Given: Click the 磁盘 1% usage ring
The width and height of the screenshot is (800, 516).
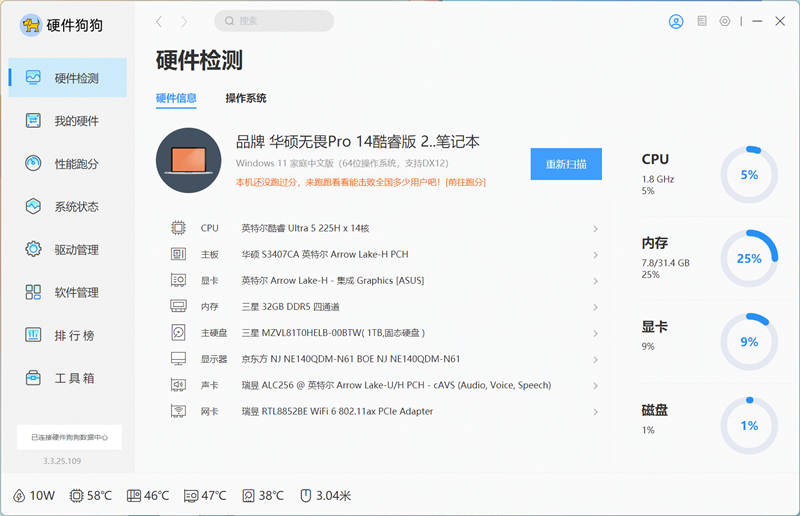Looking at the screenshot, I should pos(749,426).
